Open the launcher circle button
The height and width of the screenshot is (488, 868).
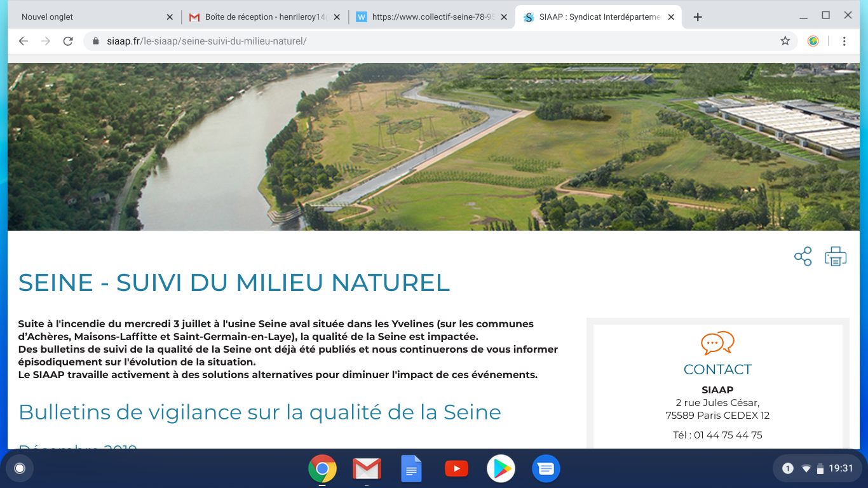(20, 469)
